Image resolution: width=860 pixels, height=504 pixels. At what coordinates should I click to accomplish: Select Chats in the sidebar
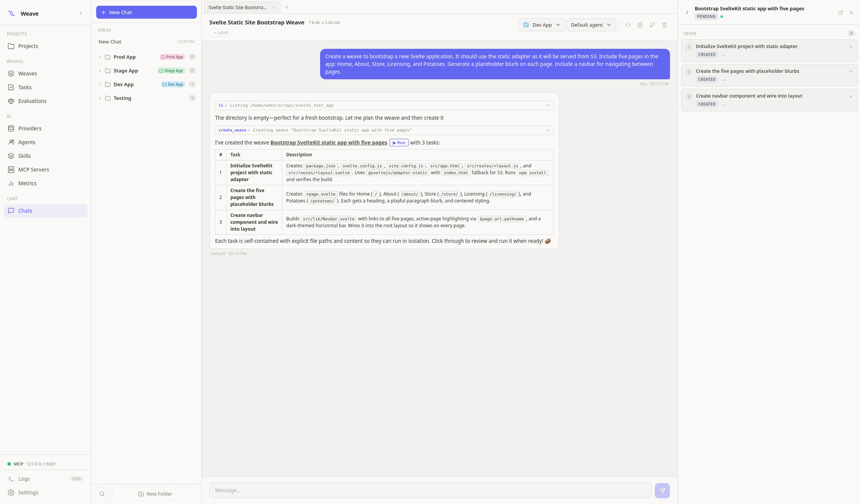point(45,211)
